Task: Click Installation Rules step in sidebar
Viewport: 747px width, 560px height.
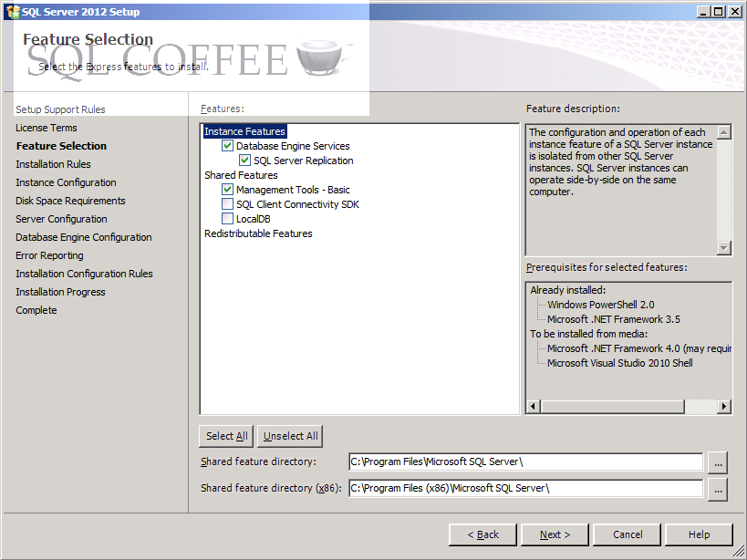Action: pos(53,164)
